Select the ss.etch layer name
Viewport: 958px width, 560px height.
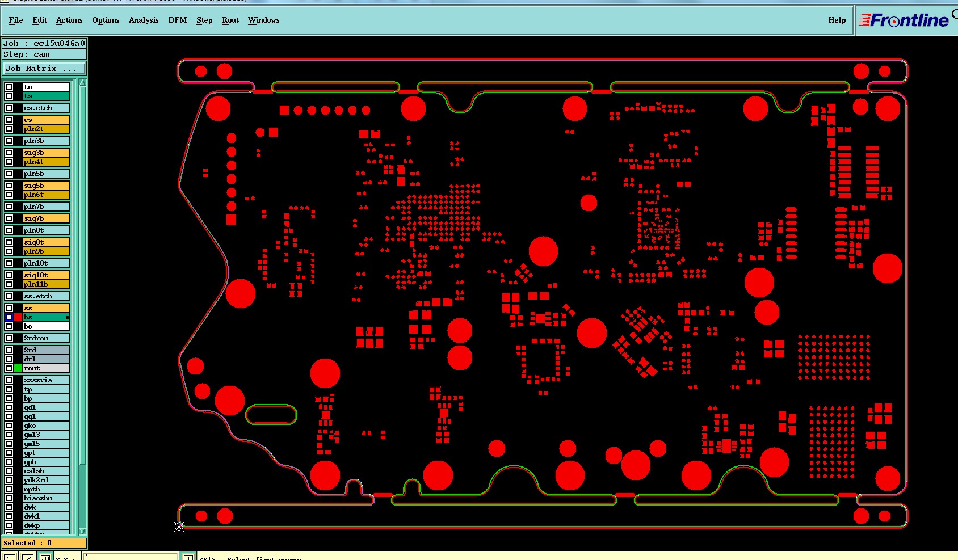[47, 296]
